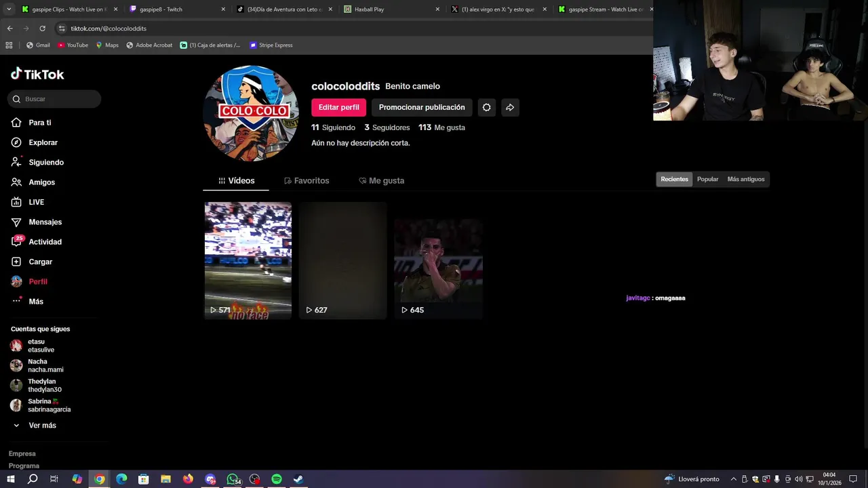Open the Maps bookmark

(x=107, y=45)
